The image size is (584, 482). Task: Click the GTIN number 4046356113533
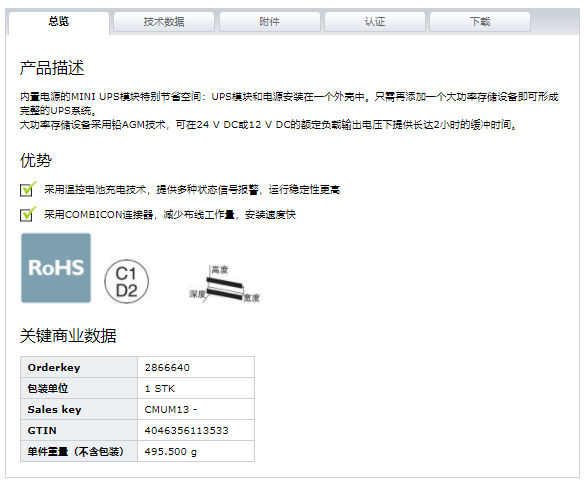(187, 431)
